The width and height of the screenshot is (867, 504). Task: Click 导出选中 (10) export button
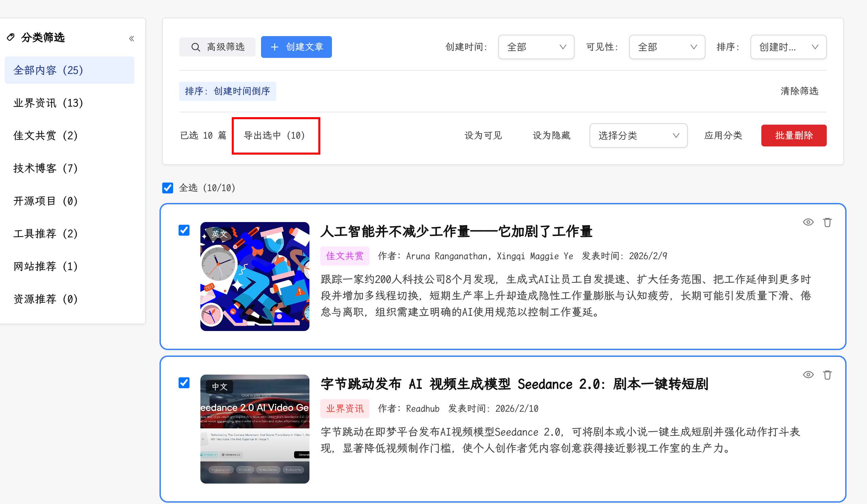(274, 136)
